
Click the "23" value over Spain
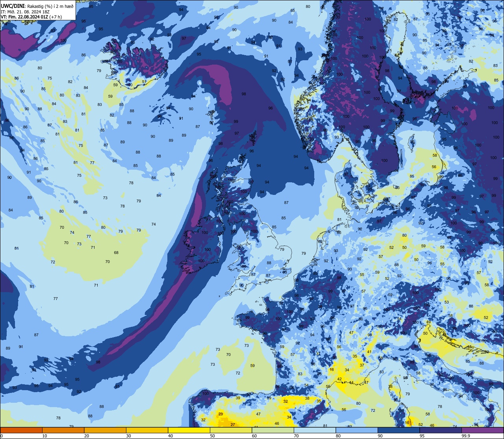tap(220, 414)
